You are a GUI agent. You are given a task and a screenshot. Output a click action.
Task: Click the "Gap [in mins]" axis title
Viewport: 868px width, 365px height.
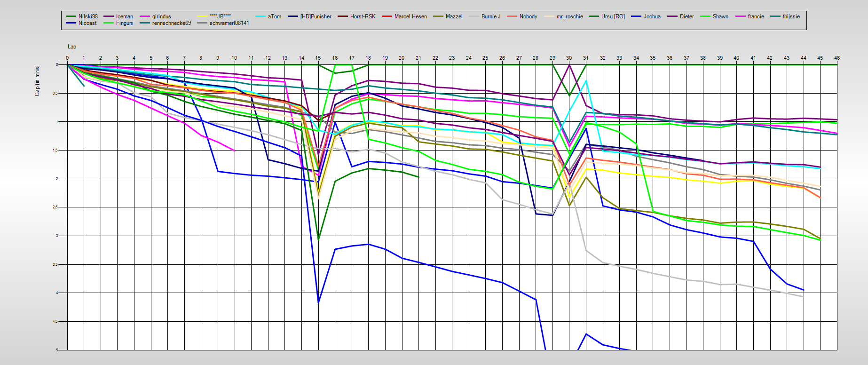(37, 81)
